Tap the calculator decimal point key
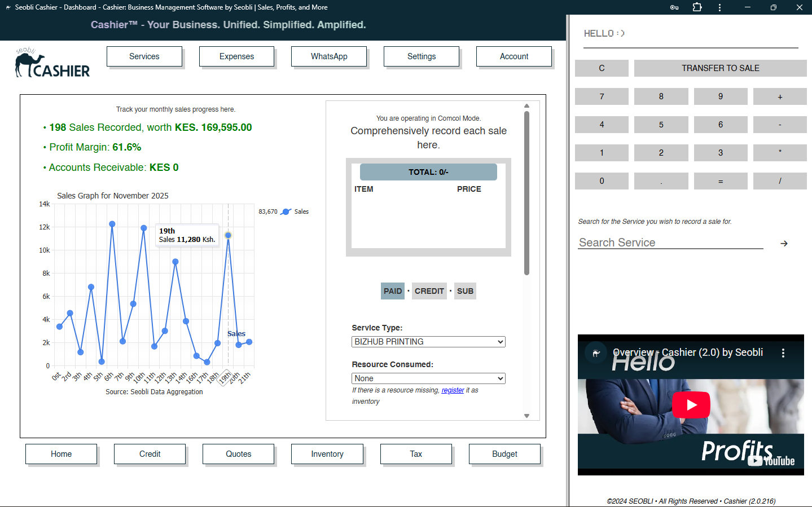The image size is (812, 507). tap(661, 181)
